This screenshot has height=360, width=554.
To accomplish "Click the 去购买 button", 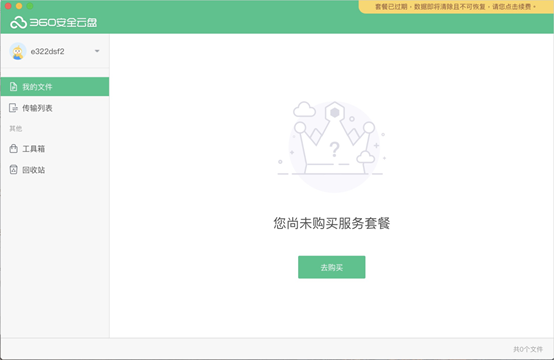I will pyautogui.click(x=331, y=267).
